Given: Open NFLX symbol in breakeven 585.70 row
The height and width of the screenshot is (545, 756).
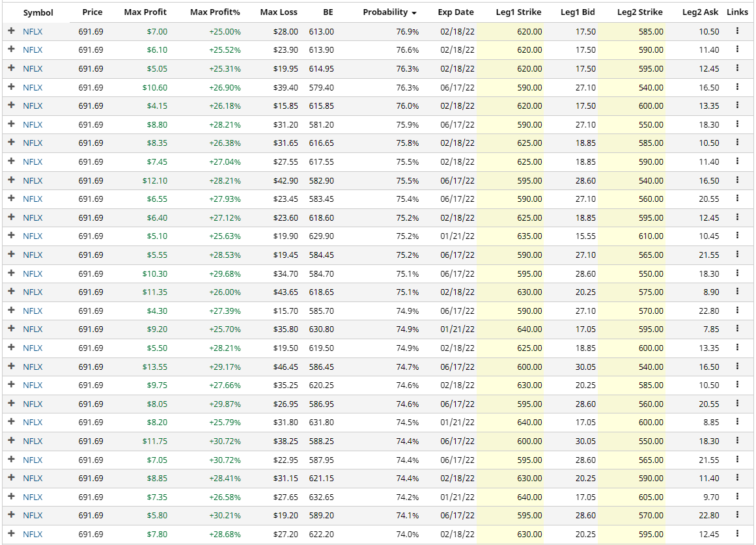Looking at the screenshot, I should coord(33,311).
